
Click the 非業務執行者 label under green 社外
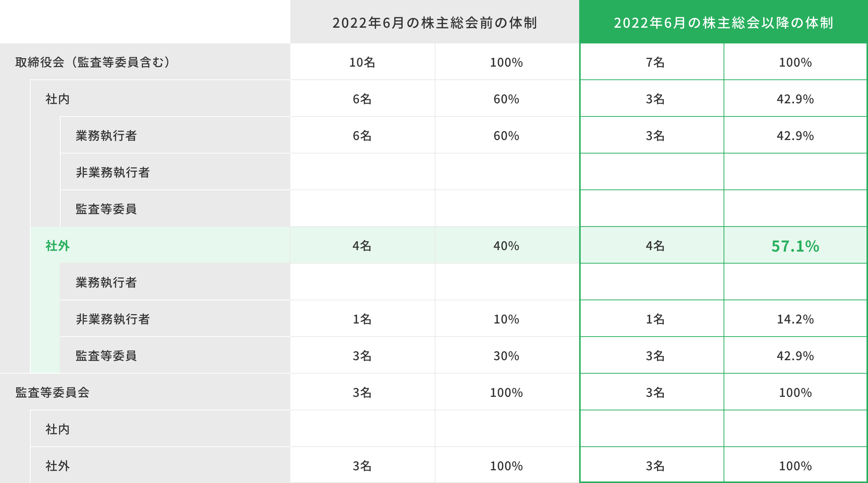[x=113, y=319]
